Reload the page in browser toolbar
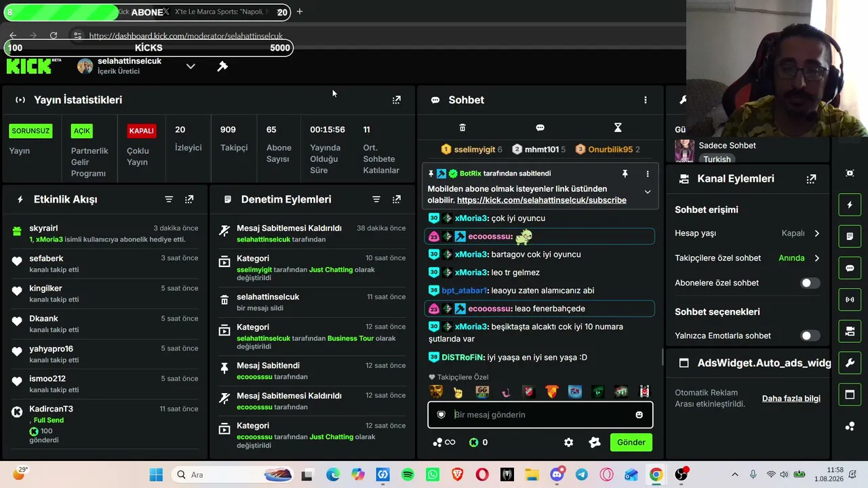Image resolution: width=868 pixels, height=488 pixels. [54, 35]
